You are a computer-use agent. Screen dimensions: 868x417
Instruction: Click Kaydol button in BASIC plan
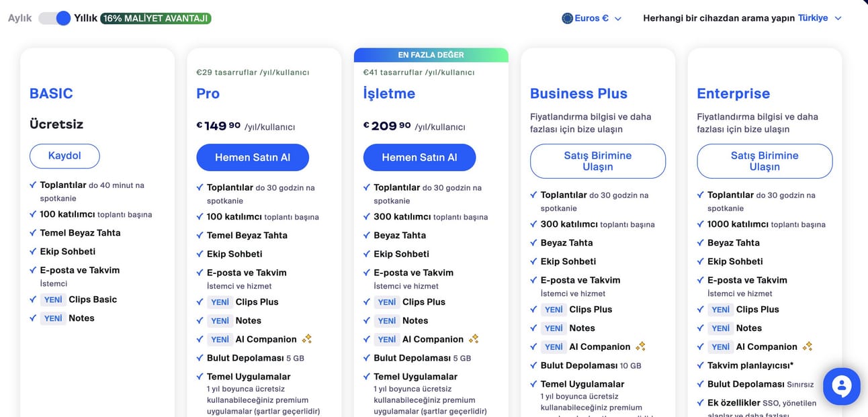coord(64,156)
